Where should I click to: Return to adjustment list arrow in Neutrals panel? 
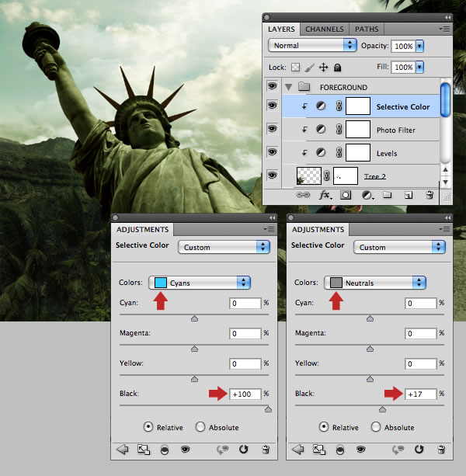pos(297,450)
